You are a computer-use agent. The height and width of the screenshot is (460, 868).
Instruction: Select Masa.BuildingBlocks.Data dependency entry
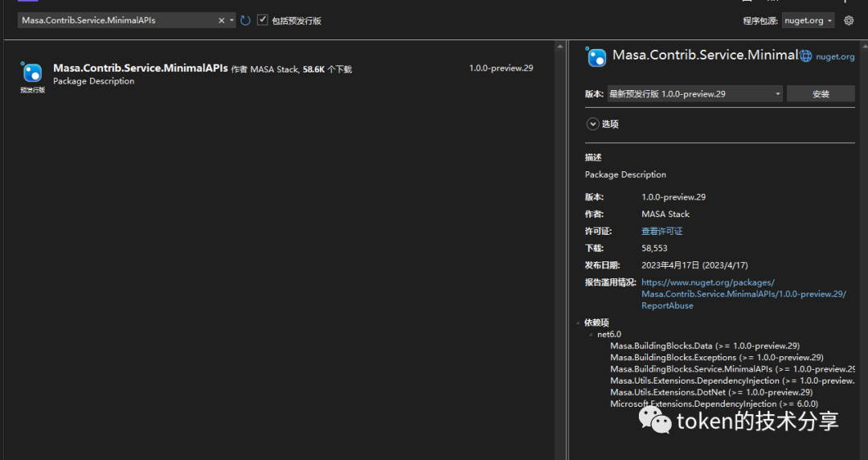pos(704,346)
